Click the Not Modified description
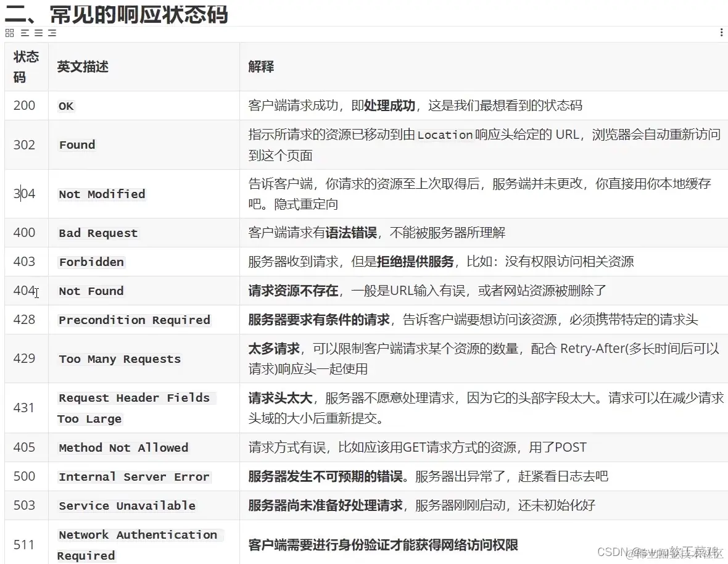728x564 pixels. click(x=102, y=194)
